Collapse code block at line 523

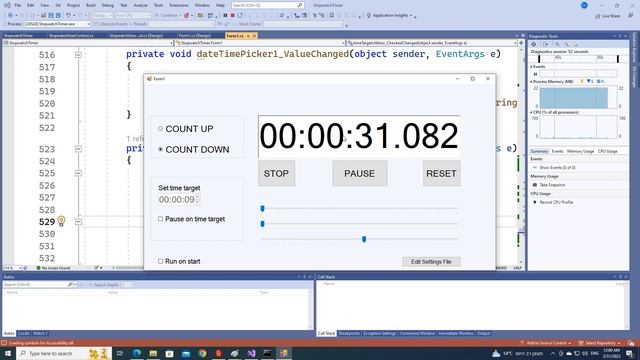coord(78,149)
